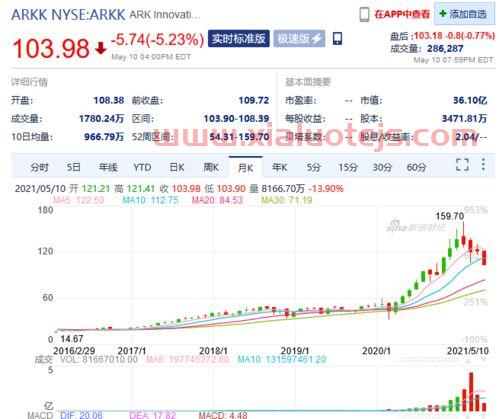
Task: Click the MA20: 84.53 indicator label
Action: tap(217, 200)
